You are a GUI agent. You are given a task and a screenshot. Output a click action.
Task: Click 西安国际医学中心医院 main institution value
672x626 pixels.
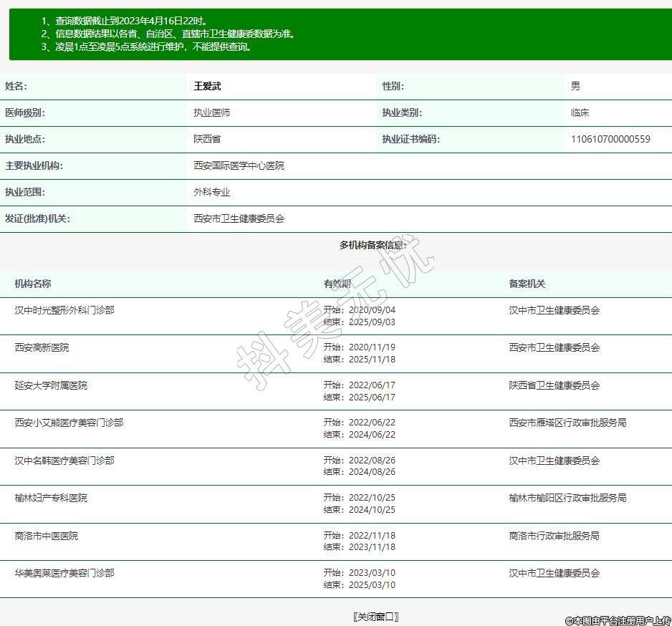point(239,165)
